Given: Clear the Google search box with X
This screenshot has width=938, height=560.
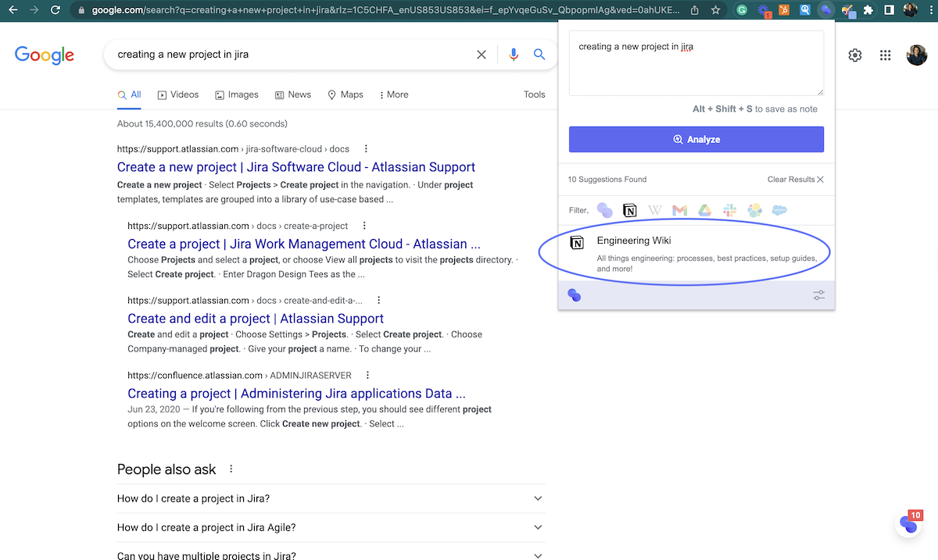Looking at the screenshot, I should coord(482,55).
